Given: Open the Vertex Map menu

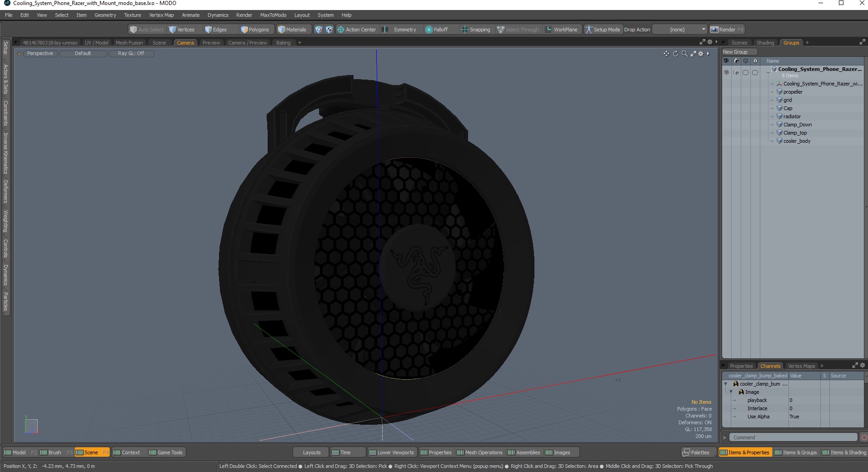Looking at the screenshot, I should click(x=161, y=15).
